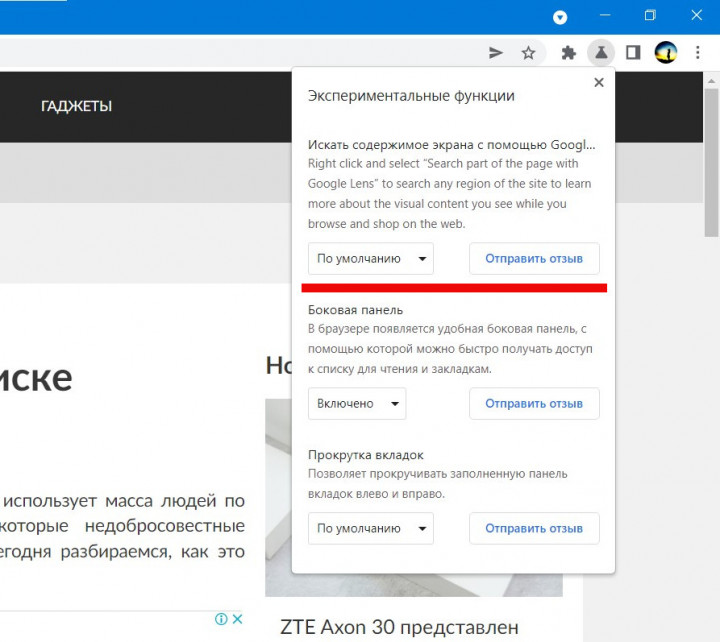Viewport: 720px width, 642px height.
Task: Open the ГАДЖЕТЫ site menu item
Action: pos(76,106)
